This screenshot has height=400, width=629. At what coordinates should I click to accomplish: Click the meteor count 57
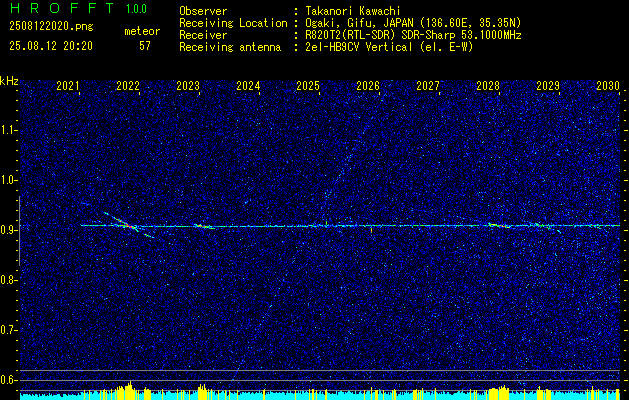[x=145, y=46]
